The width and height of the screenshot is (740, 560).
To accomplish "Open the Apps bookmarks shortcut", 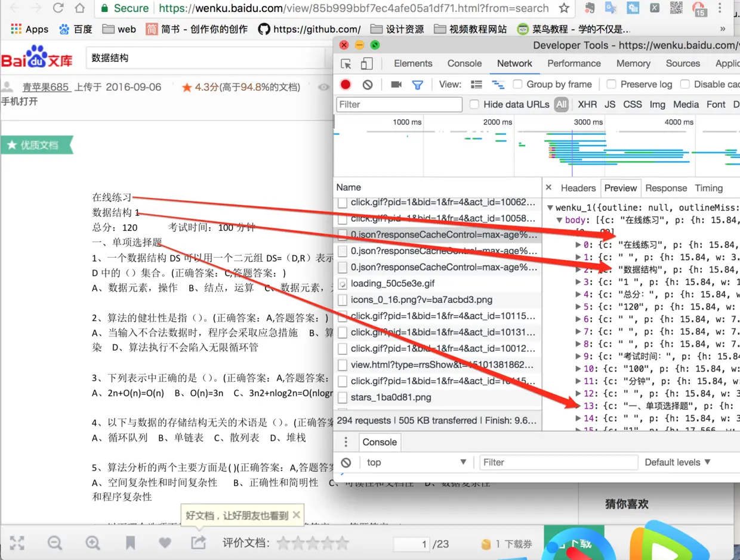I will click(x=29, y=29).
